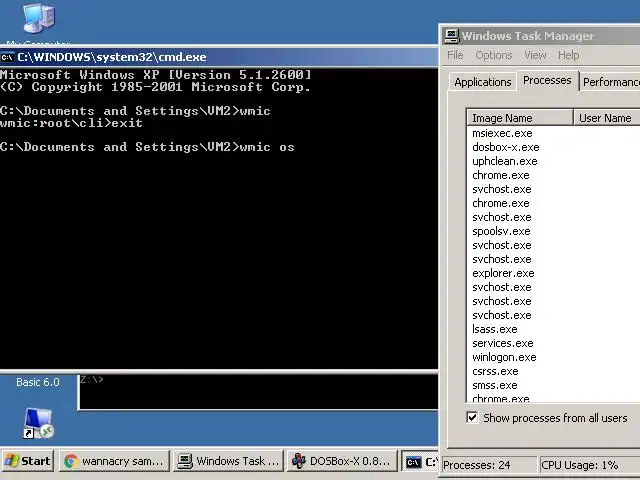The image size is (640, 480).
Task: Open the Help menu in Task Manager
Action: pyautogui.click(x=569, y=55)
